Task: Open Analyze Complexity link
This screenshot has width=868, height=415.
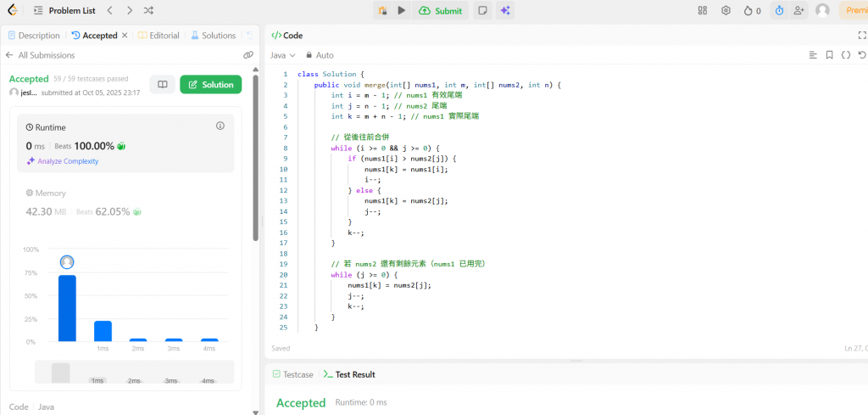Action: pos(63,161)
